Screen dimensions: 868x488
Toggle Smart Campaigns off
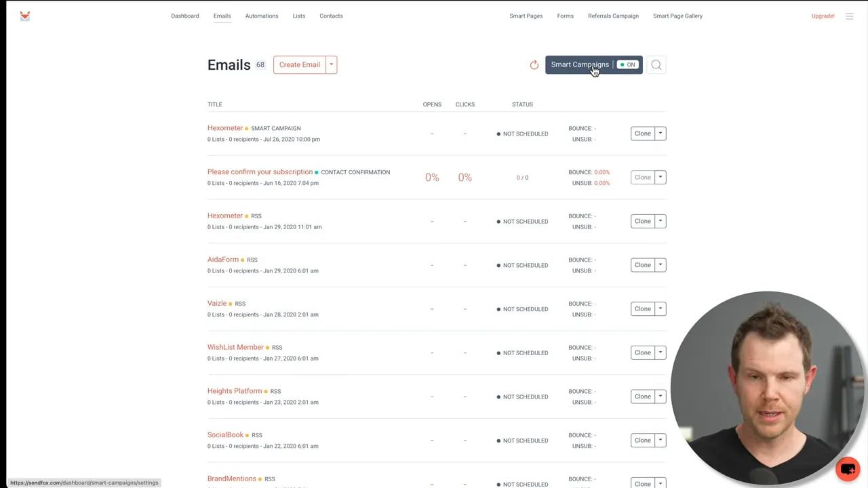pyautogui.click(x=626, y=64)
